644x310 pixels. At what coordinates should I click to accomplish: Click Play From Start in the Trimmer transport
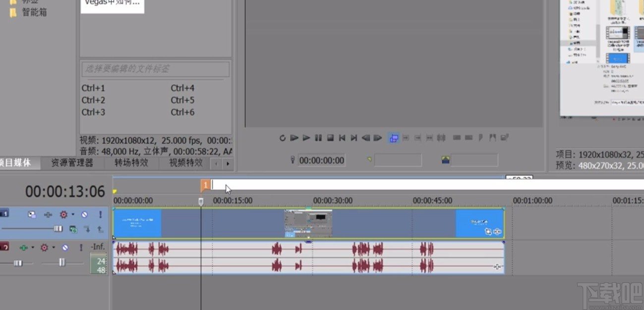coord(294,138)
